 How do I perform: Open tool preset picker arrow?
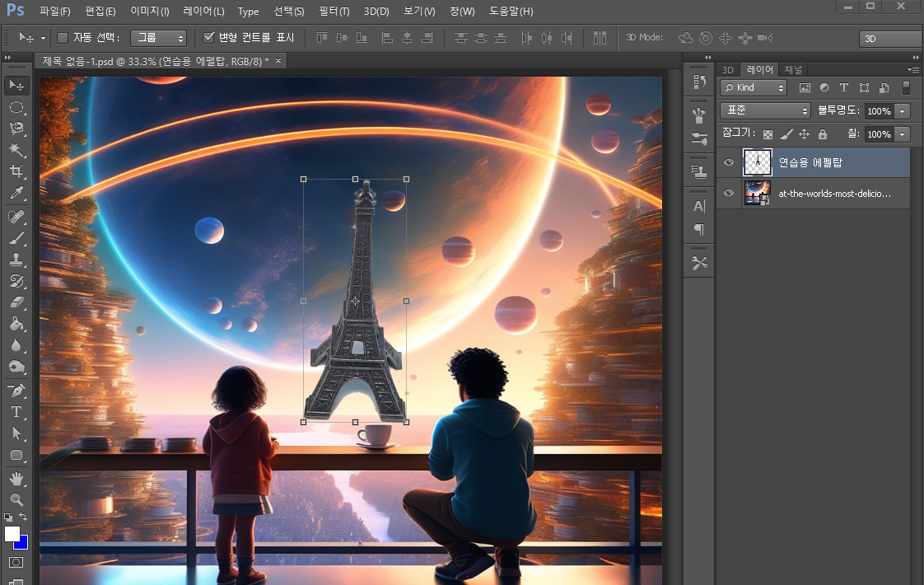click(x=43, y=38)
